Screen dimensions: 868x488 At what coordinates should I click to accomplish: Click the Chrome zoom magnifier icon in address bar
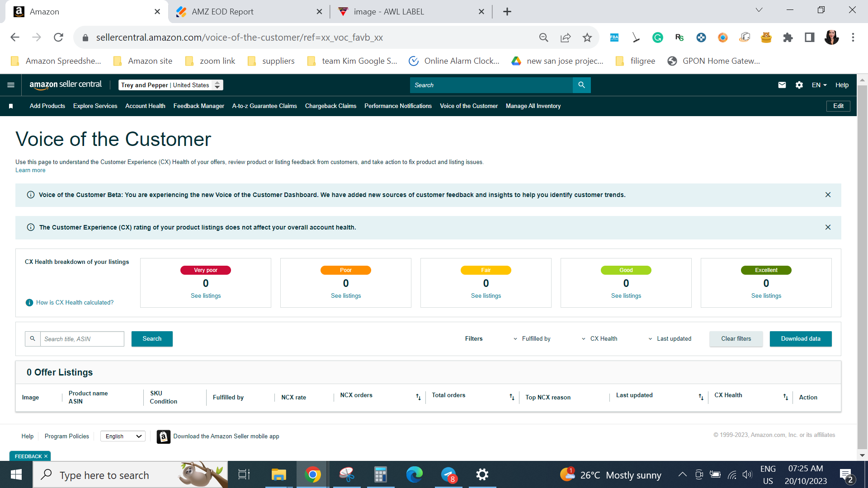544,38
